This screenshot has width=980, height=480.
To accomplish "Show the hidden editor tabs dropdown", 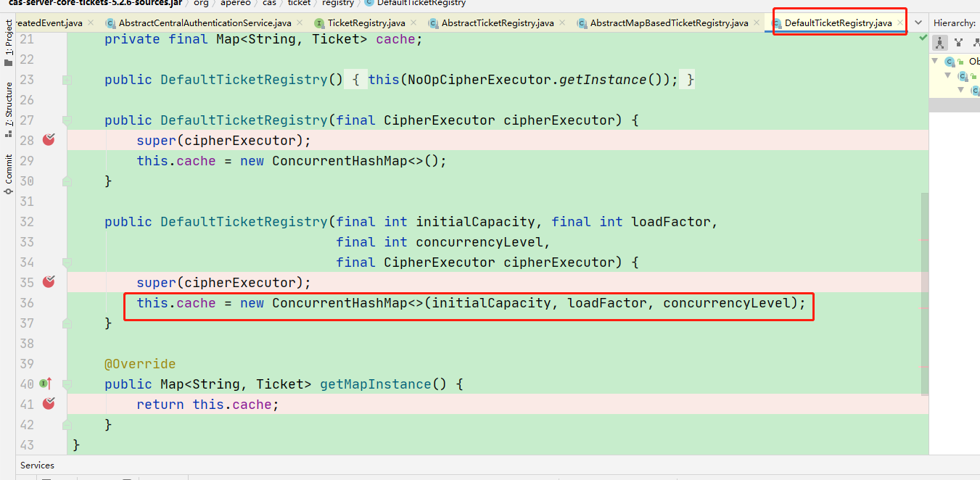I will coord(918,23).
